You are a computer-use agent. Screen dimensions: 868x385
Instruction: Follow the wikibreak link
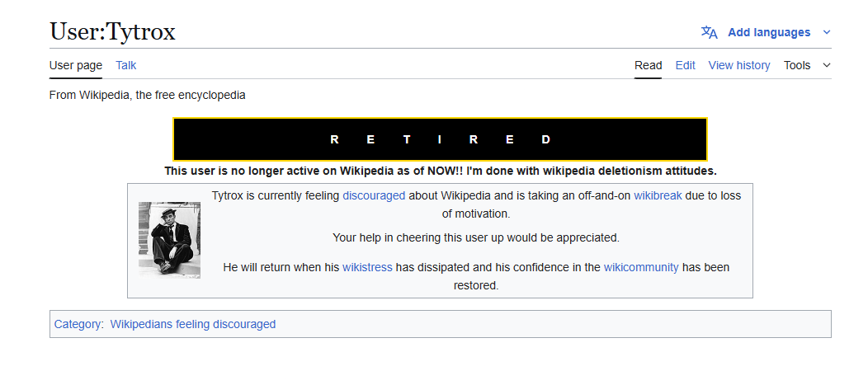tap(658, 195)
